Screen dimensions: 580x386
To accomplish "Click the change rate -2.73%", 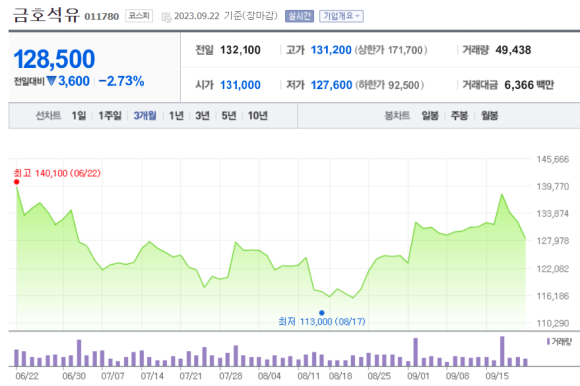I will click(x=121, y=81).
